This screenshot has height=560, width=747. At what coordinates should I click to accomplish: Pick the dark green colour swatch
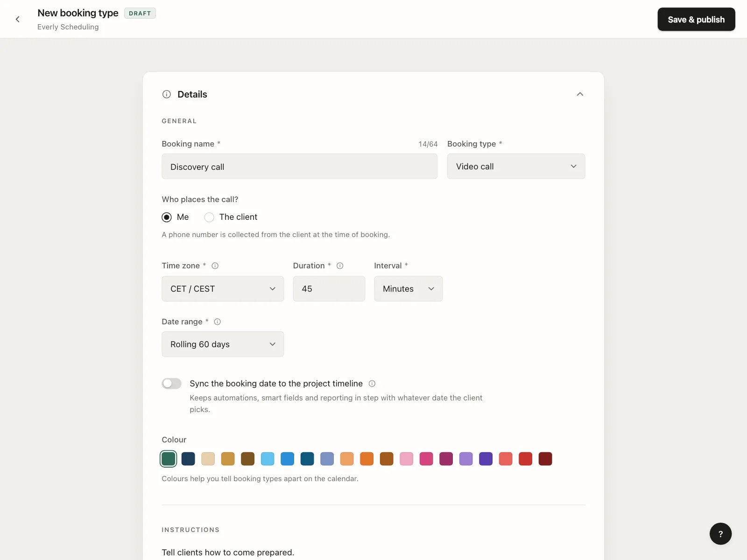169,459
